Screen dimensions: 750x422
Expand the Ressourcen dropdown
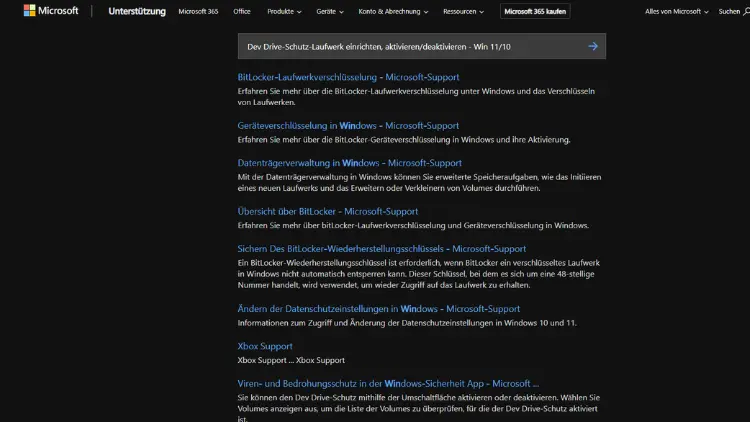click(x=463, y=11)
